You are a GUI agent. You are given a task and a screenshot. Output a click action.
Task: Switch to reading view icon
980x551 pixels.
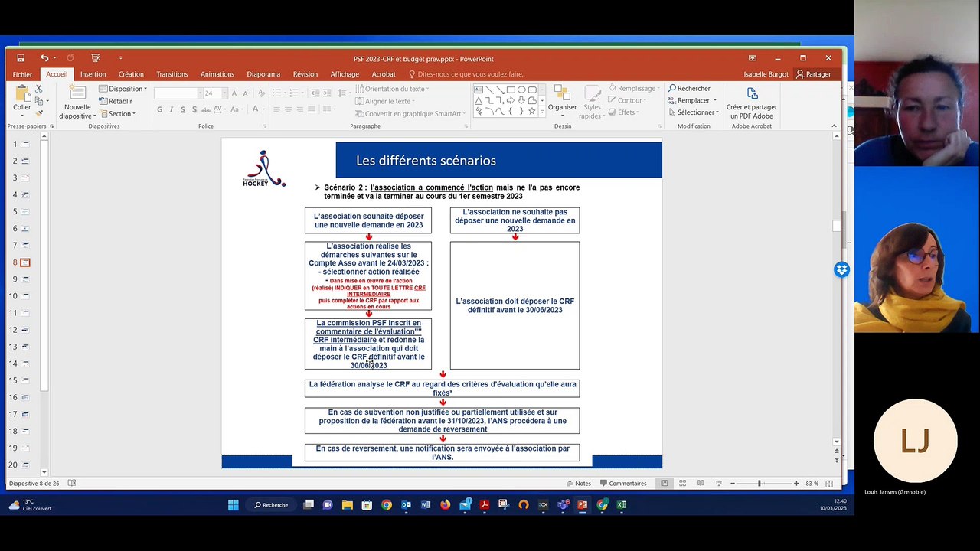[700, 484]
